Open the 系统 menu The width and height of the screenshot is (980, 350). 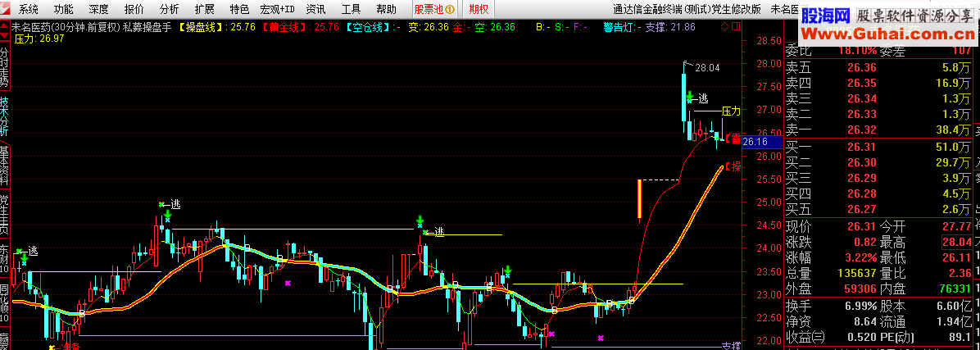pos(28,9)
